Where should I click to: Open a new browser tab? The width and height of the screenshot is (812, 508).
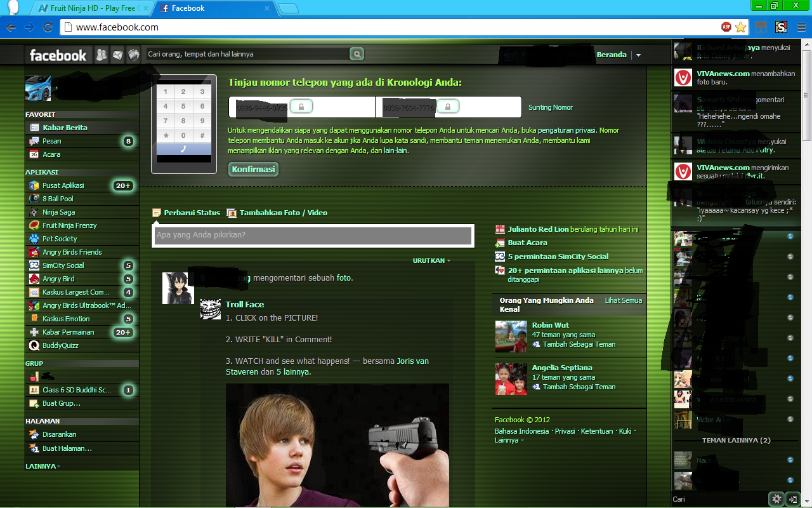click(289, 9)
